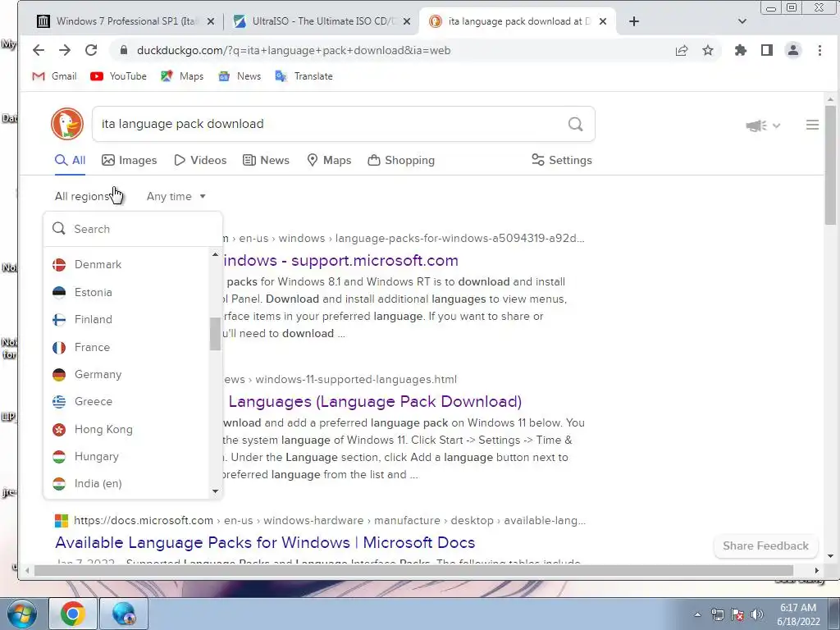
Task: Open the News bookmark in bookmarks bar
Action: click(240, 76)
